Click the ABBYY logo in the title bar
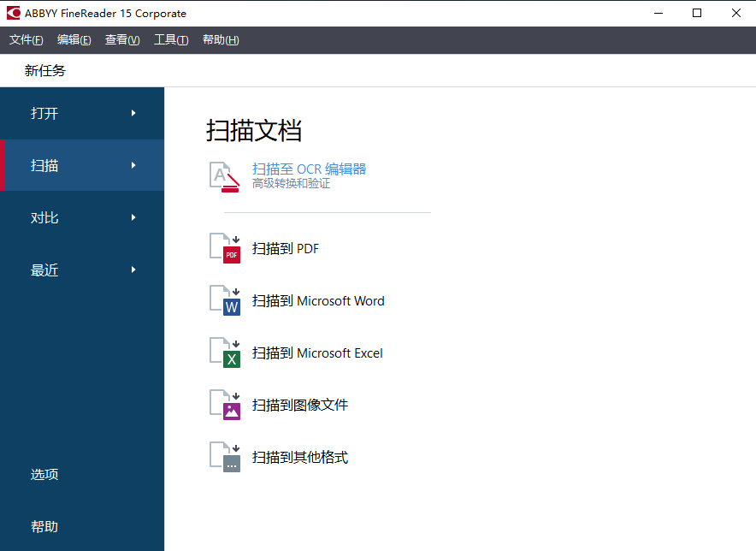Image resolution: width=756 pixels, height=551 pixels. (12, 12)
